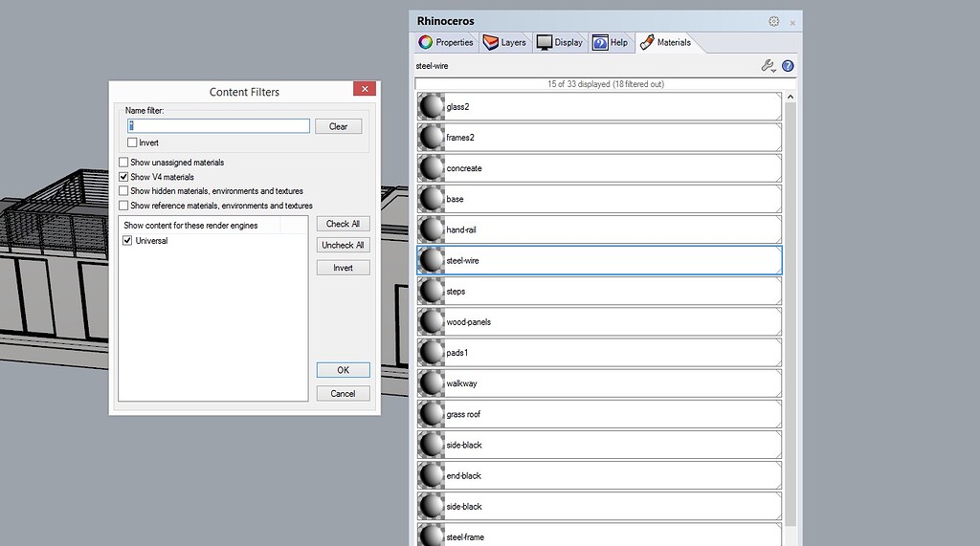The height and width of the screenshot is (546, 980).
Task: Open the Display tab
Action: pyautogui.click(x=560, y=42)
